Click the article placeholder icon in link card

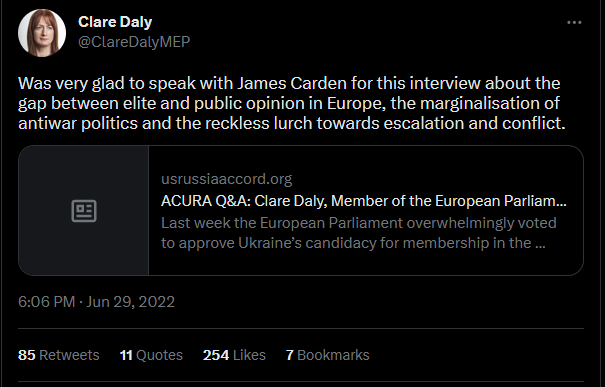84,211
